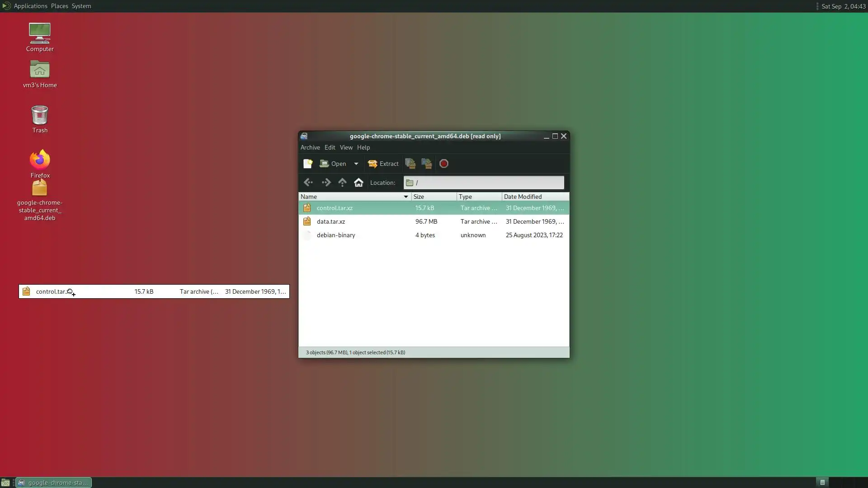Image resolution: width=868 pixels, height=488 pixels.
Task: Go up one level in the archive
Action: tap(342, 183)
